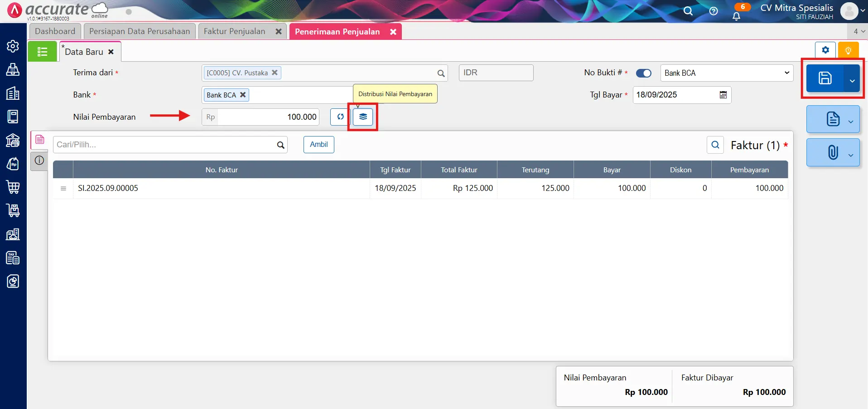Open the shopping cart sidebar module
The height and width of the screenshot is (409, 868).
coord(13,187)
